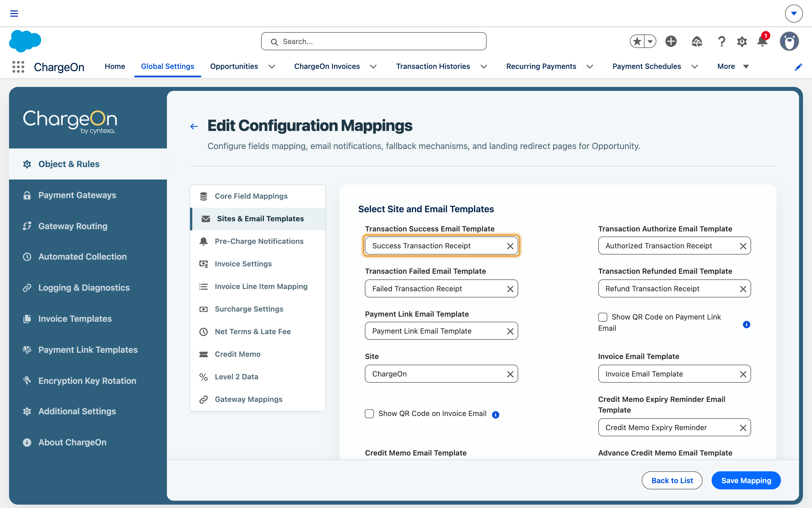The width and height of the screenshot is (812, 508).
Task: Open the Help question mark icon
Action: click(721, 41)
